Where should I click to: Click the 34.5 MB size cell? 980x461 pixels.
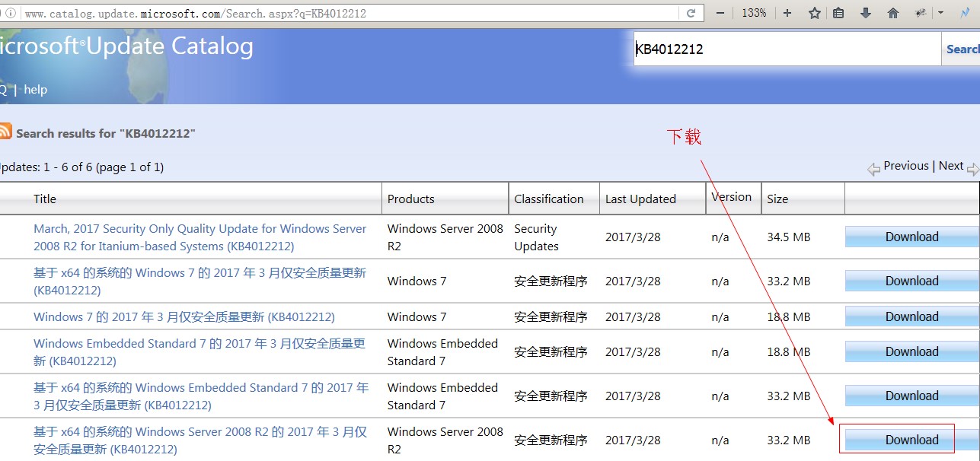coord(789,237)
